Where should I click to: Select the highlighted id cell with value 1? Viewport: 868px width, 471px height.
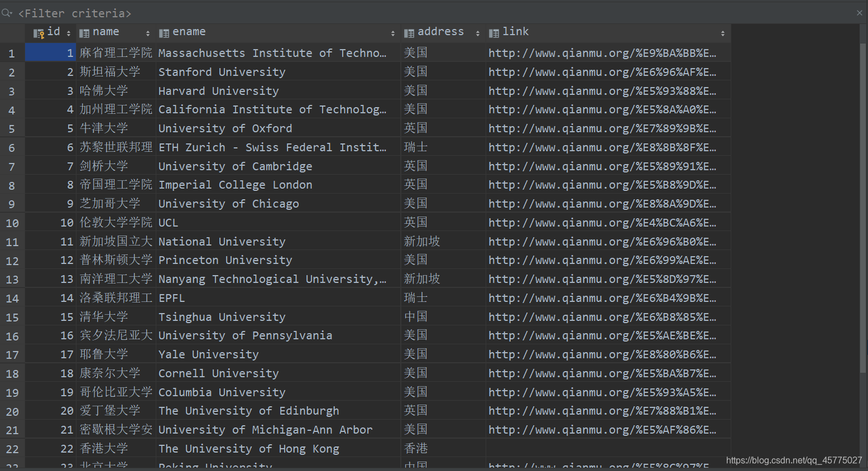click(51, 53)
